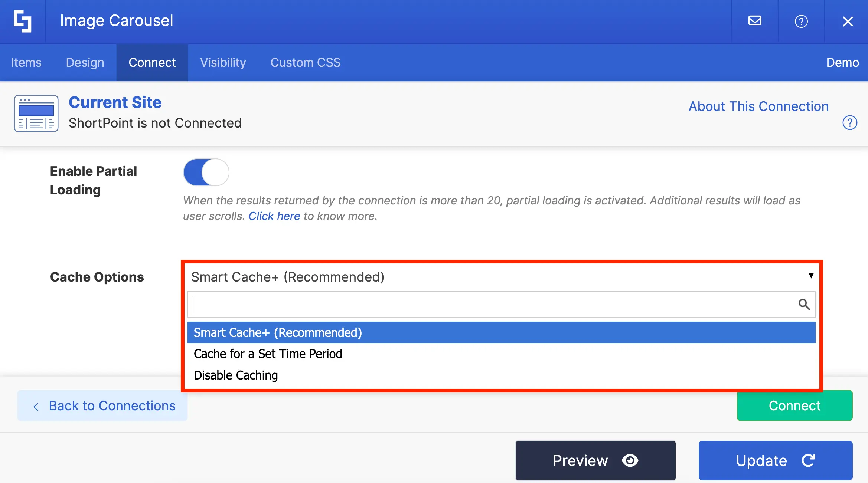Open About This Connection link
The width and height of the screenshot is (868, 483).
click(758, 106)
